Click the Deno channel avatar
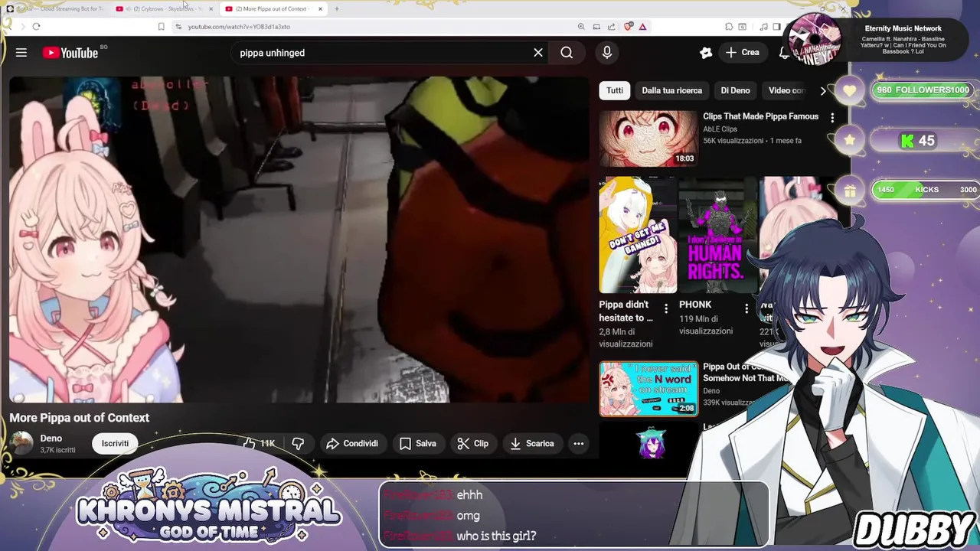Image resolution: width=980 pixels, height=551 pixels. [x=22, y=443]
